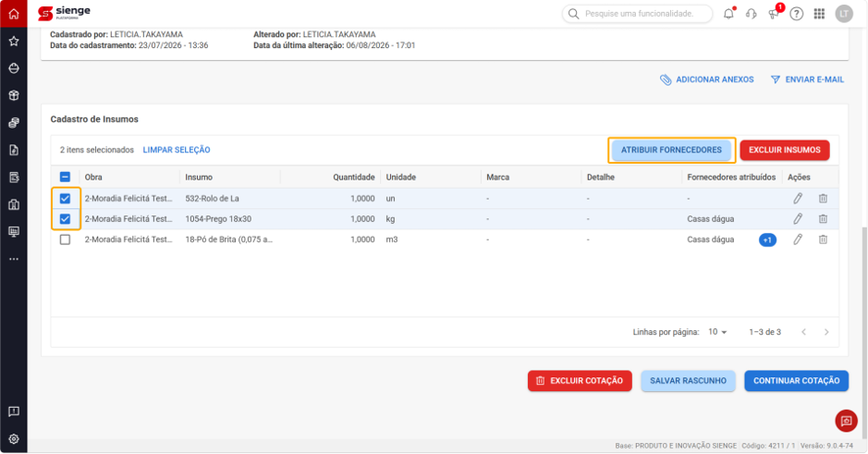Open help question mark icon

pyautogui.click(x=797, y=14)
